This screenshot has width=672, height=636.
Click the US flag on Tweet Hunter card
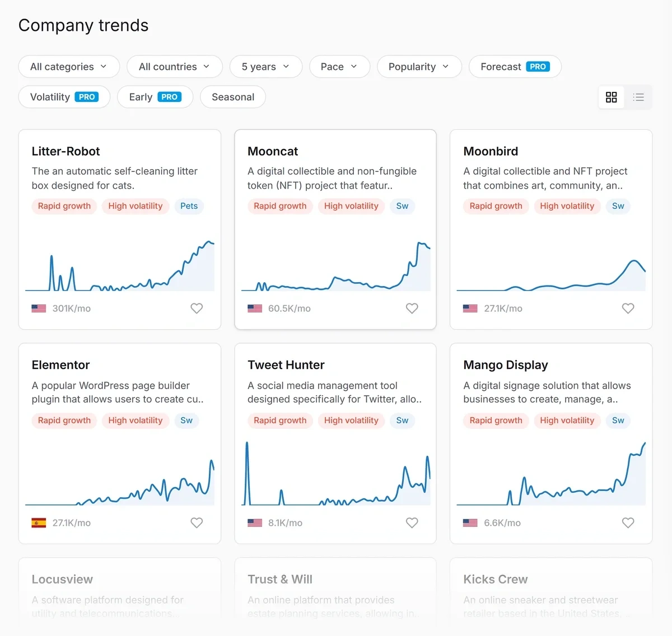click(x=255, y=523)
